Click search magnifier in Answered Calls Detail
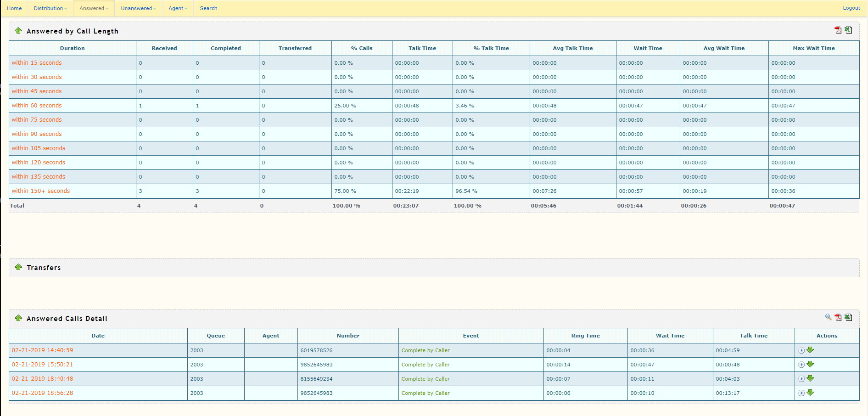 828,317
